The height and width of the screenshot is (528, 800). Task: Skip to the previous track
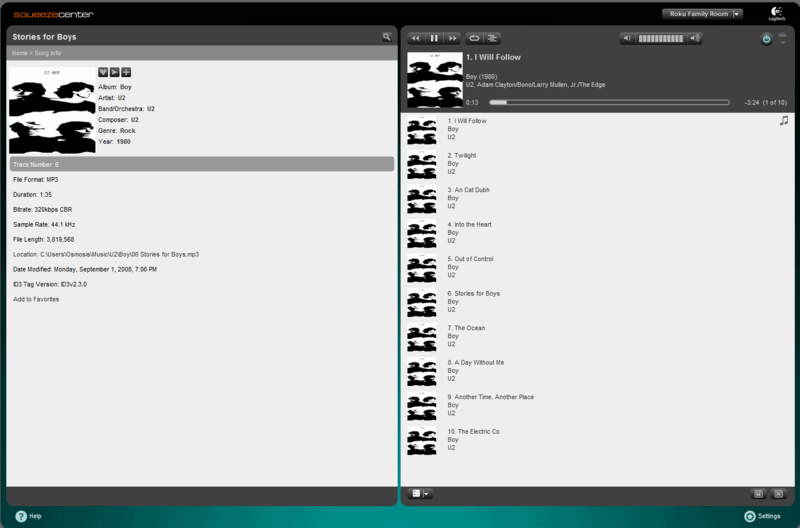click(416, 38)
